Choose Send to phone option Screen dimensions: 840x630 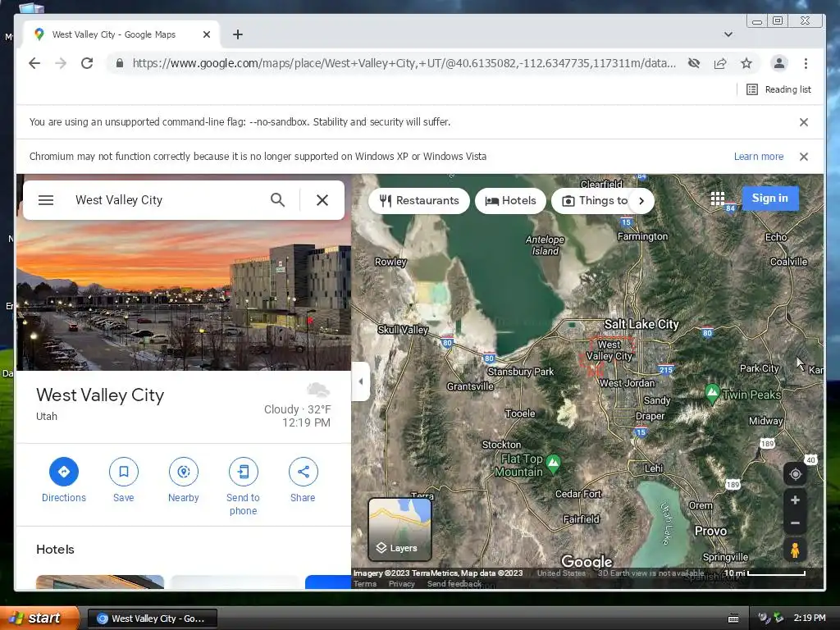[243, 487]
